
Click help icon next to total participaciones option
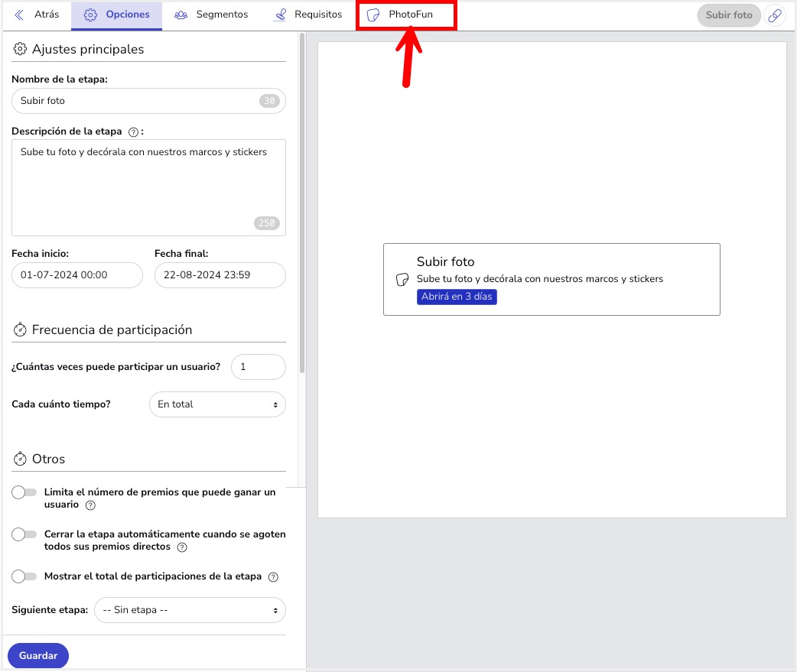point(273,577)
